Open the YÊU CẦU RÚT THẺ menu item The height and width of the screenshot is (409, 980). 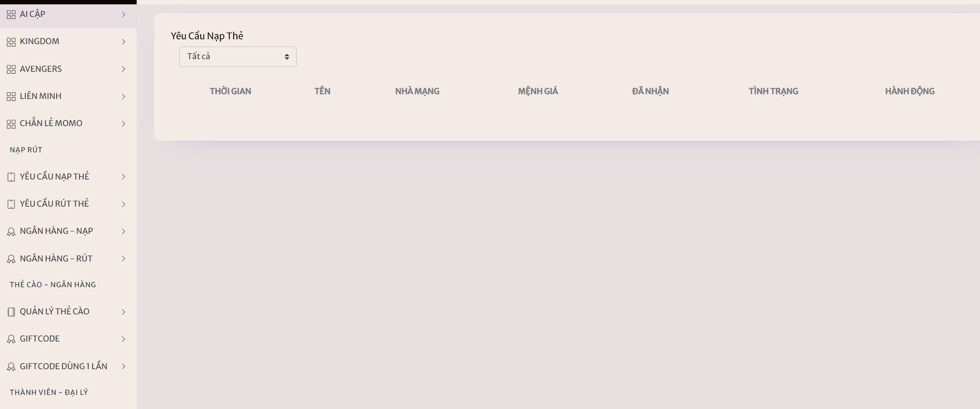click(x=68, y=204)
